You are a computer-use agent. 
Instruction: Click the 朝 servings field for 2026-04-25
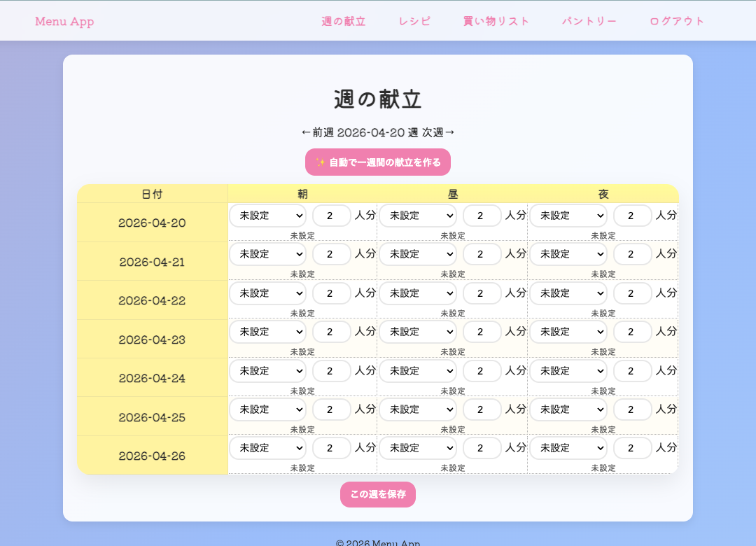pos(331,409)
